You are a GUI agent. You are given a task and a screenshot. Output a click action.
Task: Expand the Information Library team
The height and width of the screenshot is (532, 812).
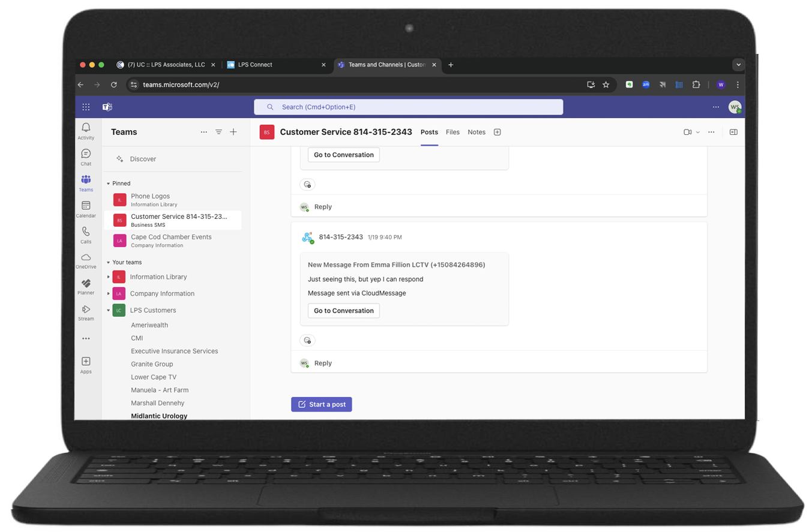click(109, 276)
